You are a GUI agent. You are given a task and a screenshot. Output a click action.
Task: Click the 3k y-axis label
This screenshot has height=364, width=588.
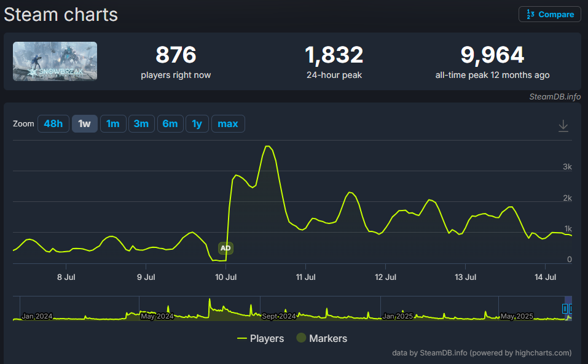pos(567,166)
